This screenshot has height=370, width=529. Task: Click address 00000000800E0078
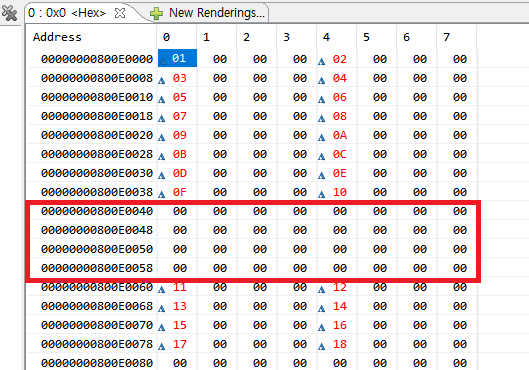click(97, 344)
